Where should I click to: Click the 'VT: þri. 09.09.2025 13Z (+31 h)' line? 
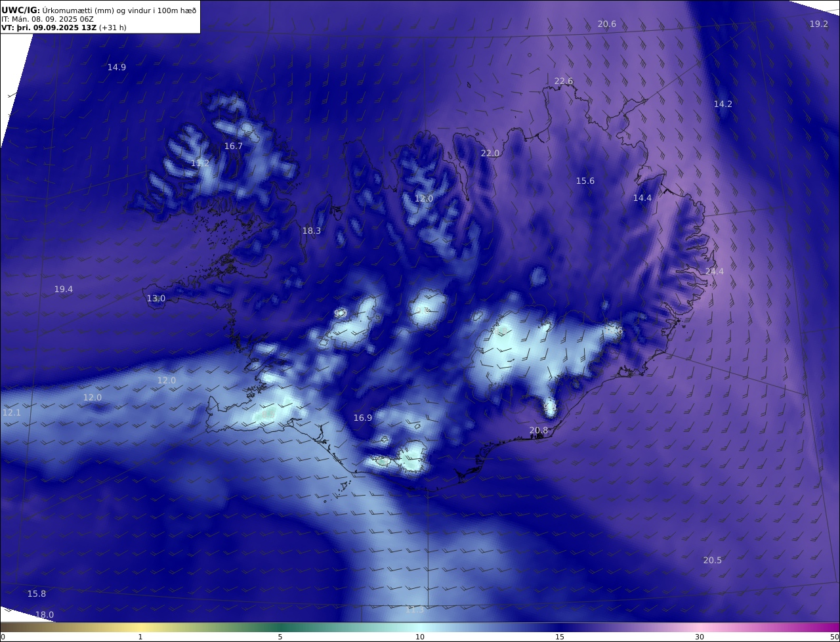[x=64, y=28]
